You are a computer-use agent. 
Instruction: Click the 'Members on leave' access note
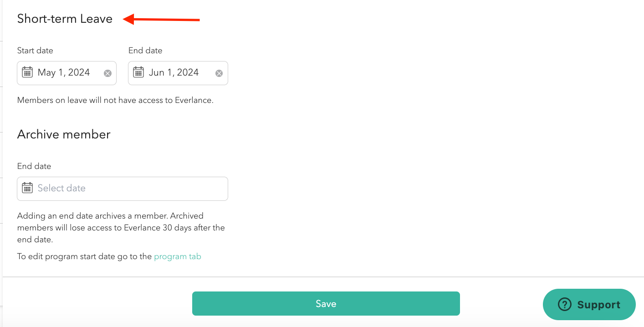pyautogui.click(x=115, y=100)
